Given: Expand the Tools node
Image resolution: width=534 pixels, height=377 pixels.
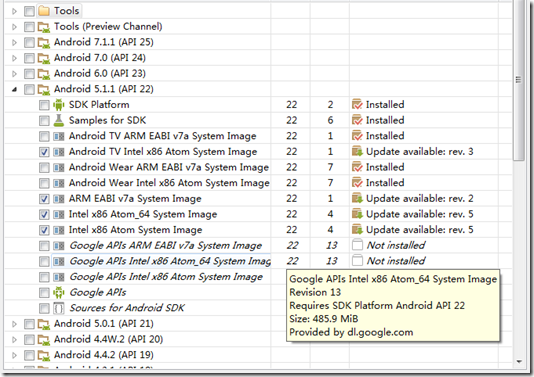Looking at the screenshot, I should 14,11.
